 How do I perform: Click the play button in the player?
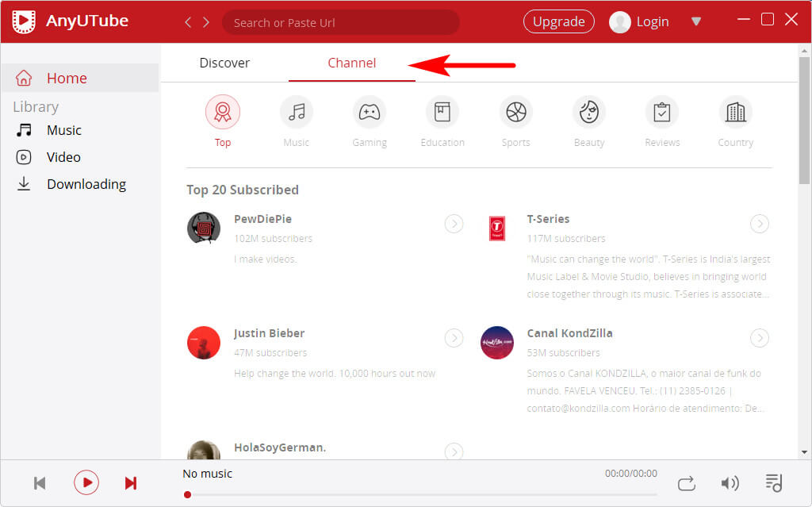(x=86, y=482)
